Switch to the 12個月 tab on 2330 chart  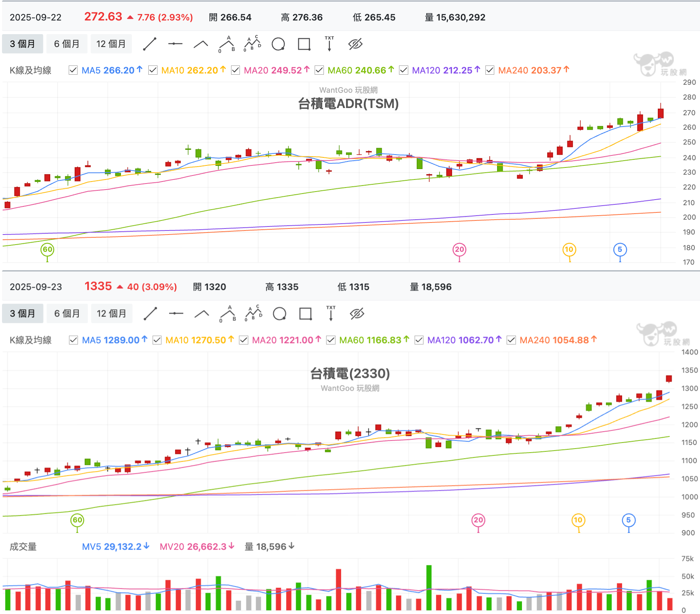(x=112, y=314)
